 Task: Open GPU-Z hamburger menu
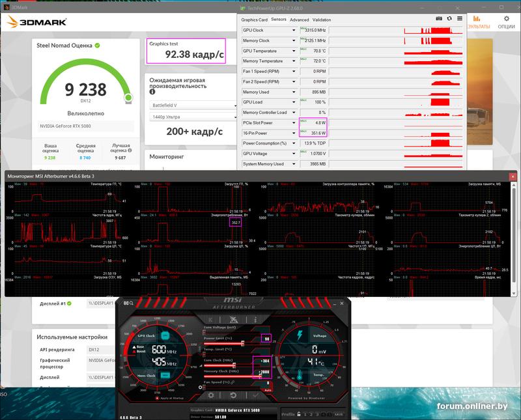(x=460, y=18)
